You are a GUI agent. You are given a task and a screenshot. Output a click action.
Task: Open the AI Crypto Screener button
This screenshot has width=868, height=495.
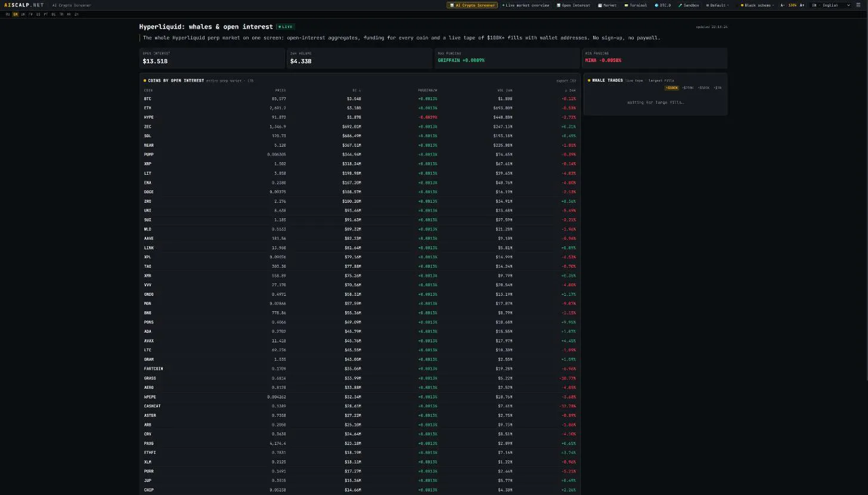pos(472,5)
